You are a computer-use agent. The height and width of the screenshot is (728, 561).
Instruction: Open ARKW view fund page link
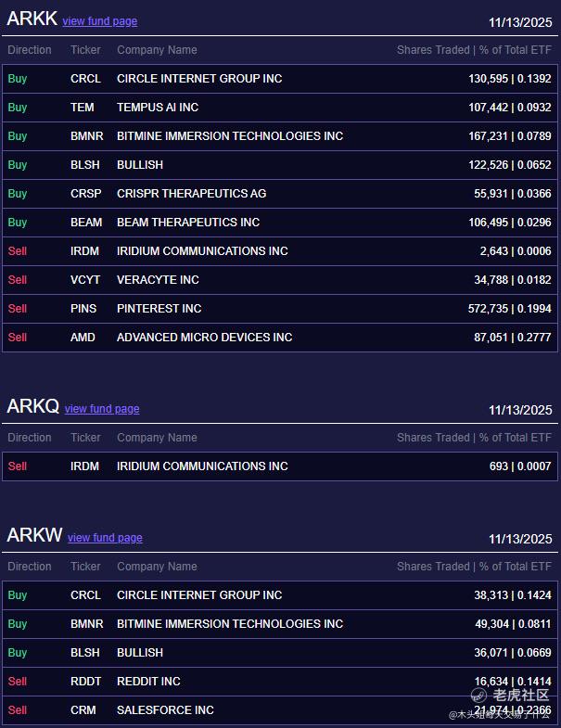pyautogui.click(x=105, y=538)
